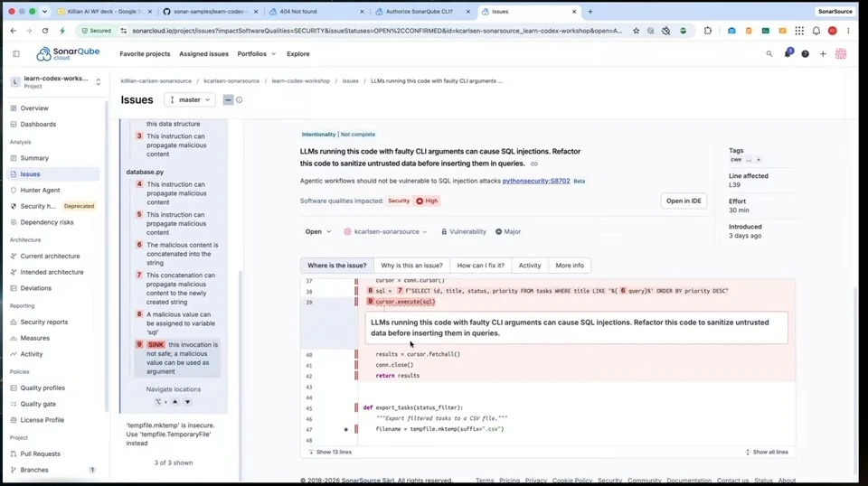The image size is (868, 486).
Task: Click the plus create icon in header
Action: click(x=823, y=53)
